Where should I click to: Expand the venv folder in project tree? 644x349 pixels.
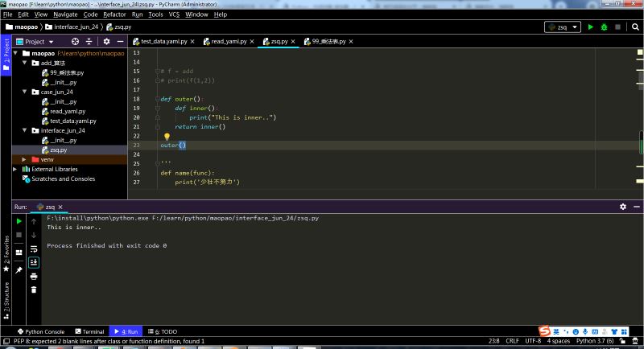[x=25, y=159]
